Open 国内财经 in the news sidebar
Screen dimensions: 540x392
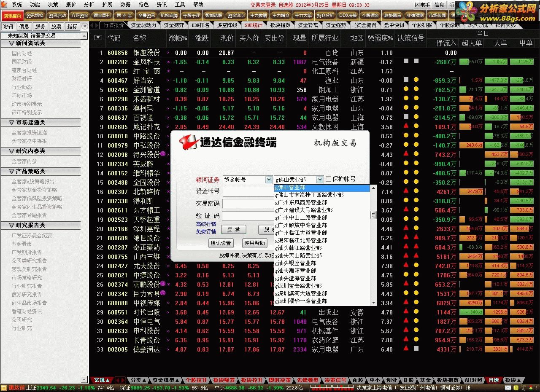pos(22,54)
